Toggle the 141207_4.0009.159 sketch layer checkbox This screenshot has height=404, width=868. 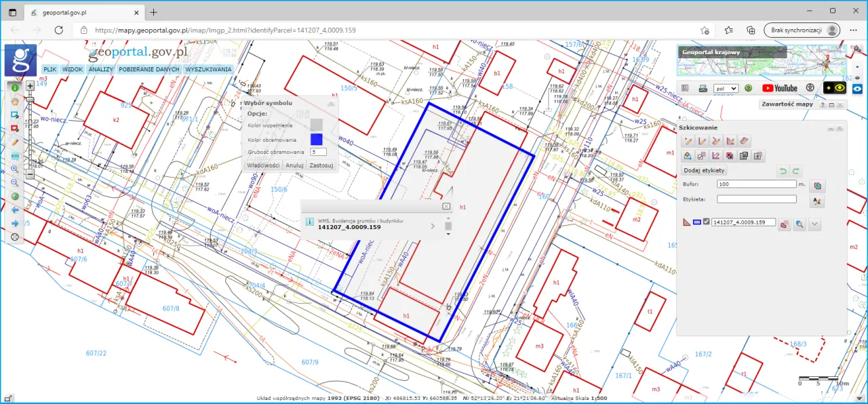[x=705, y=222]
